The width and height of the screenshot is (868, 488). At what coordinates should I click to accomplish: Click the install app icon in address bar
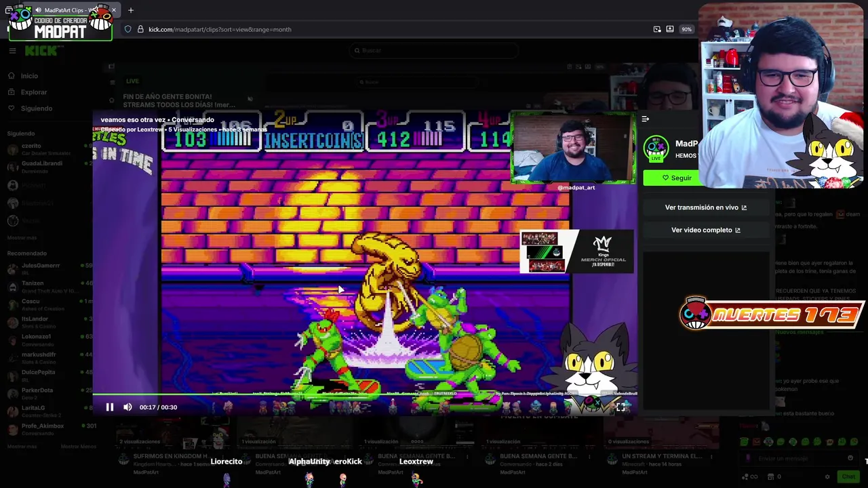[x=670, y=29]
